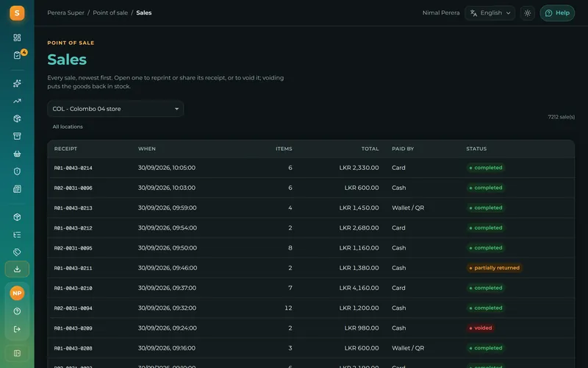
Task: Go to Point of sale breadcrumb
Action: click(x=110, y=13)
